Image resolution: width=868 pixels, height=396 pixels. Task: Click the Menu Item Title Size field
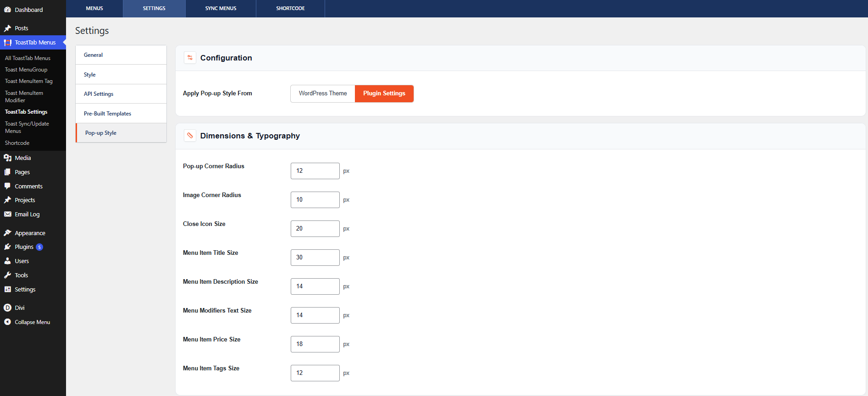(x=315, y=258)
